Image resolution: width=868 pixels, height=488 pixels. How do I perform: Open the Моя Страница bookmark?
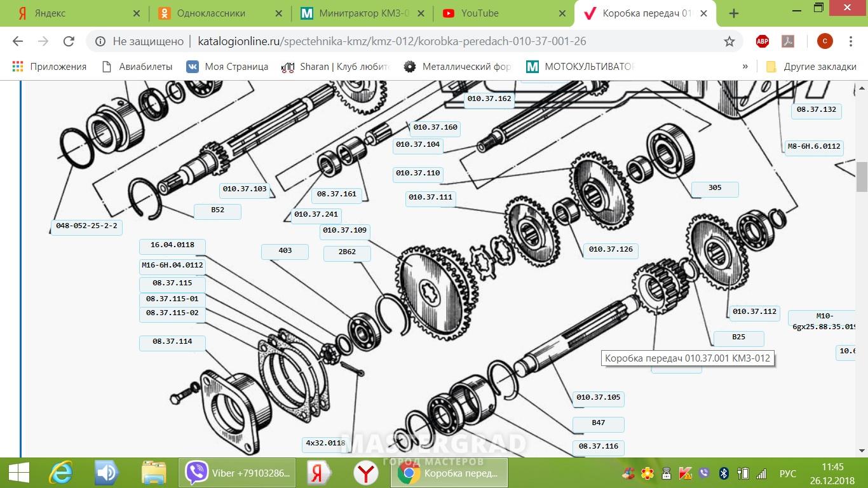tap(227, 66)
